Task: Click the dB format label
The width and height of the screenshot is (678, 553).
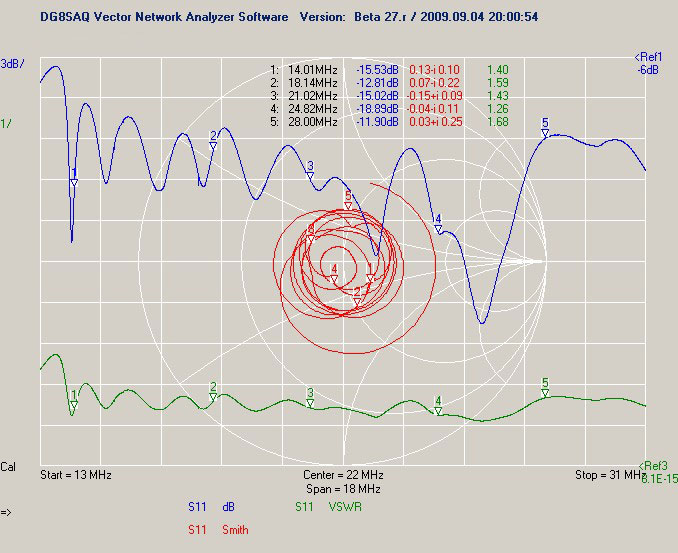Action: (228, 507)
